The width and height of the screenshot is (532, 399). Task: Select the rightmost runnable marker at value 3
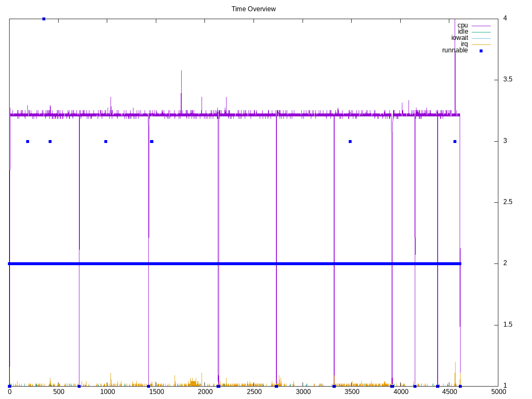[x=455, y=141]
